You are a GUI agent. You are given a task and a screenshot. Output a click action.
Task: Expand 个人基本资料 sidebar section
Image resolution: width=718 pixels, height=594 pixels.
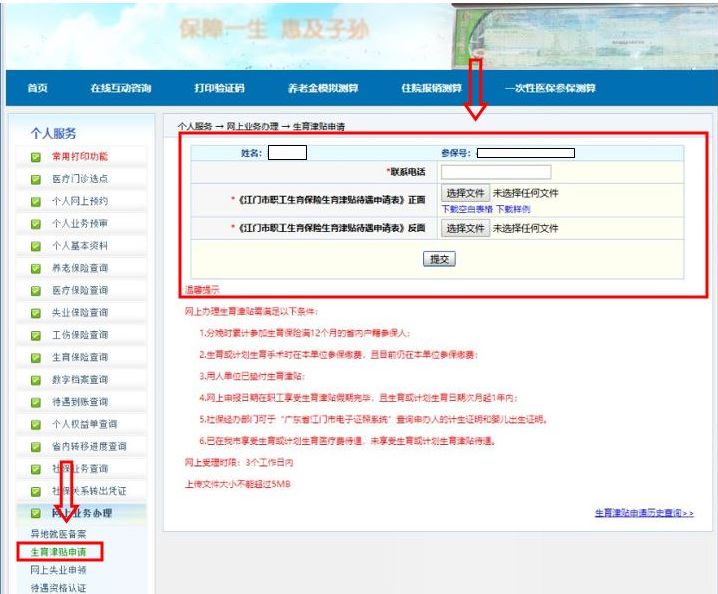tap(82, 245)
